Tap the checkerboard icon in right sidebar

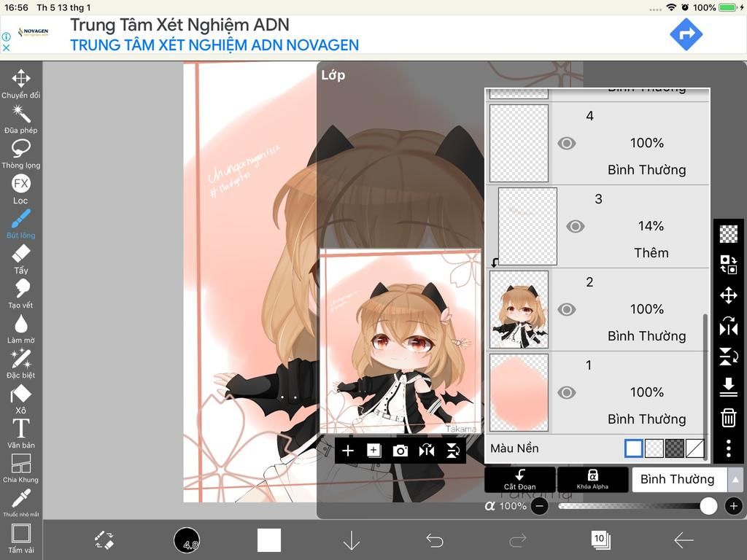click(x=729, y=234)
